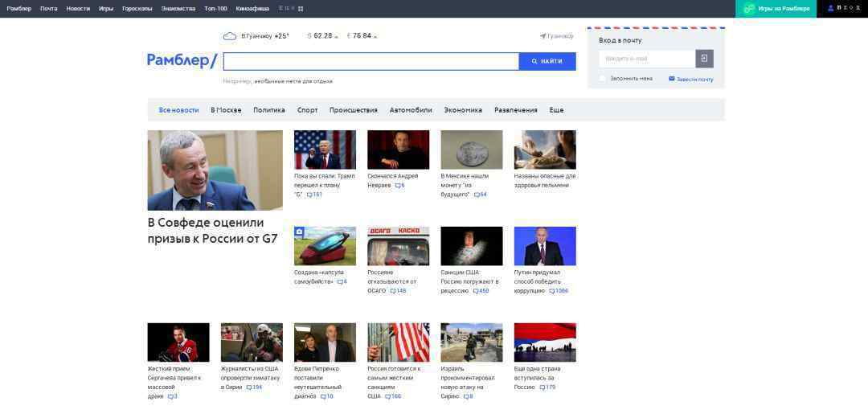Click comments icon next to Невраев story

click(x=399, y=186)
